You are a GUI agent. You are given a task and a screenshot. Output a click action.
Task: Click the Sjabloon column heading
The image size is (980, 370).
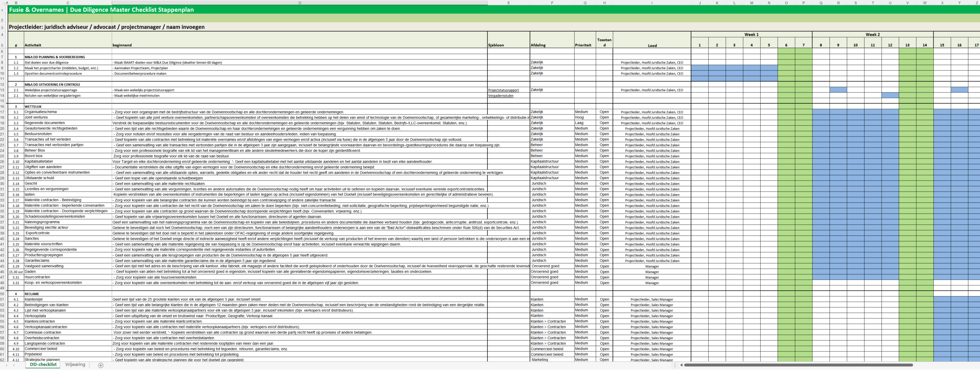click(508, 40)
